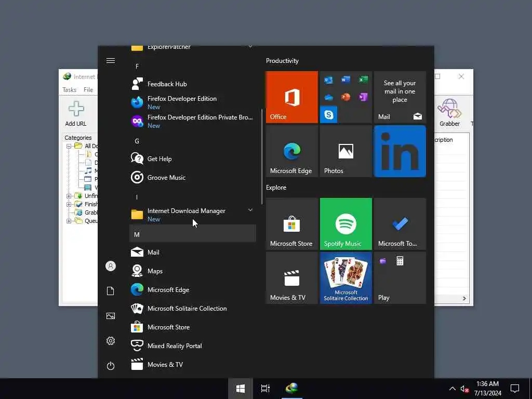The height and width of the screenshot is (399, 532).
Task: Launch Microsoft Edge from app list
Action: 193,290
